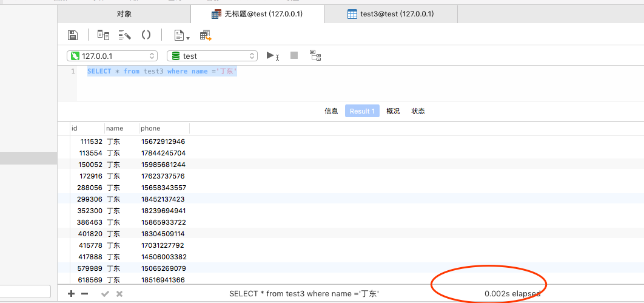The height and width of the screenshot is (303, 644).
Task: Click the Beautify SQL icon
Action: [124, 35]
